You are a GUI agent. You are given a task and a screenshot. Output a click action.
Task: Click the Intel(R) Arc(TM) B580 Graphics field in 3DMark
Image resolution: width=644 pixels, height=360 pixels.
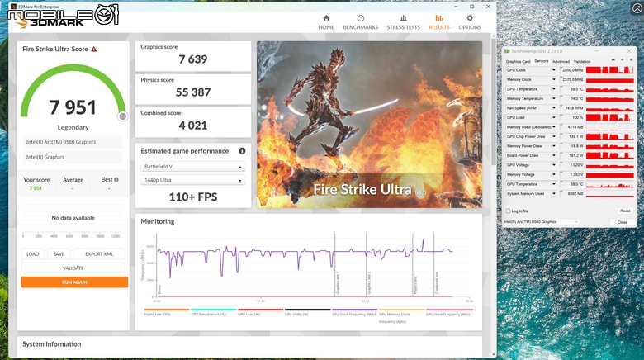pos(73,142)
